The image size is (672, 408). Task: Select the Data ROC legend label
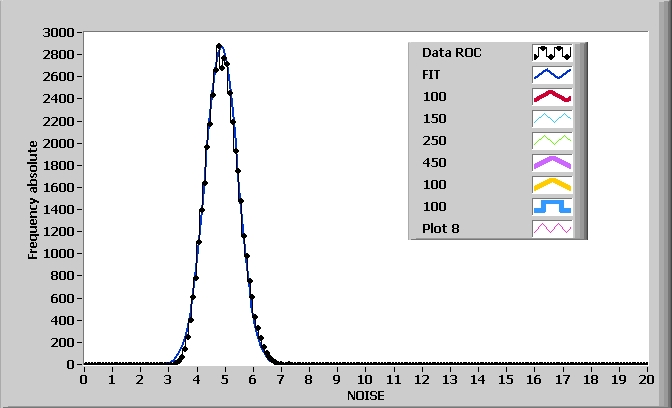[452, 52]
